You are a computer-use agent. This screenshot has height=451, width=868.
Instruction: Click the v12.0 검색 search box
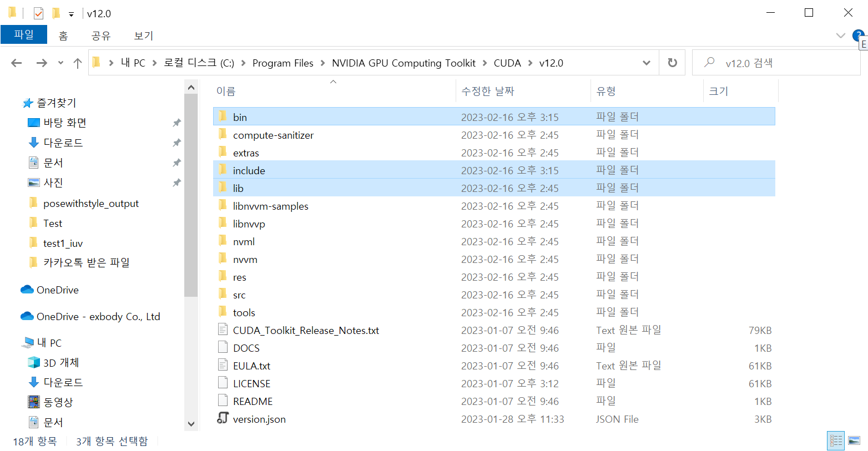tap(776, 63)
